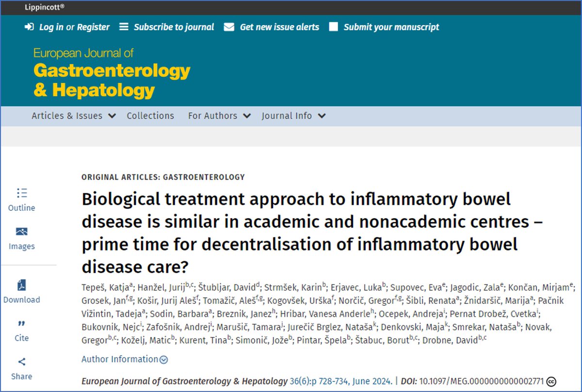The image size is (582, 392).
Task: Expand the Journal Info dropdown arrow
Action: [322, 116]
